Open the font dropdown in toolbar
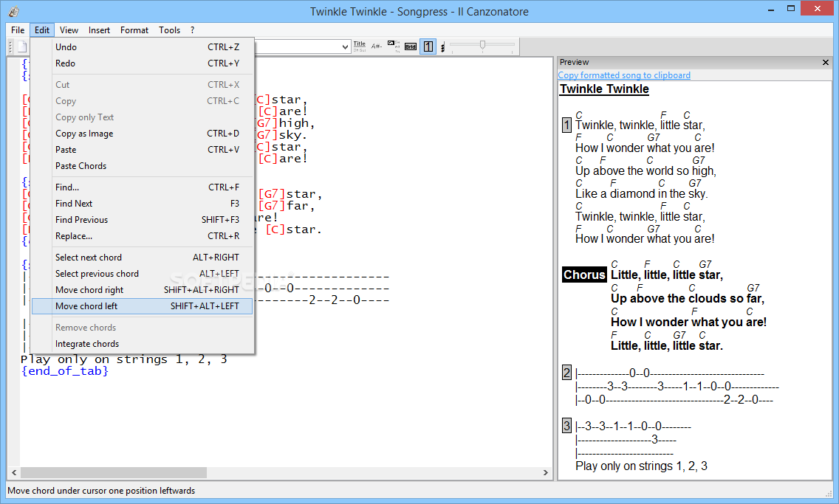This screenshot has height=504, width=839. point(345,47)
